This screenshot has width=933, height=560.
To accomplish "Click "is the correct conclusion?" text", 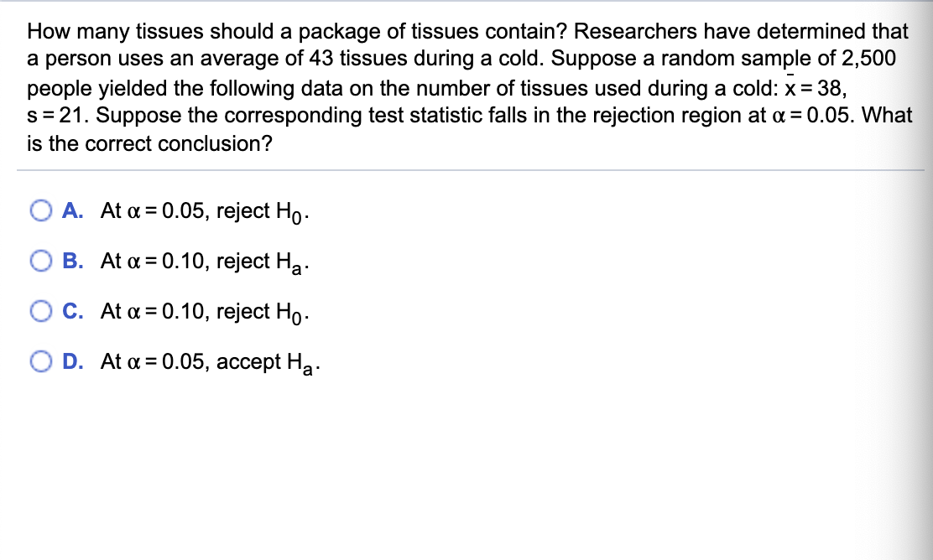I will coord(149,143).
